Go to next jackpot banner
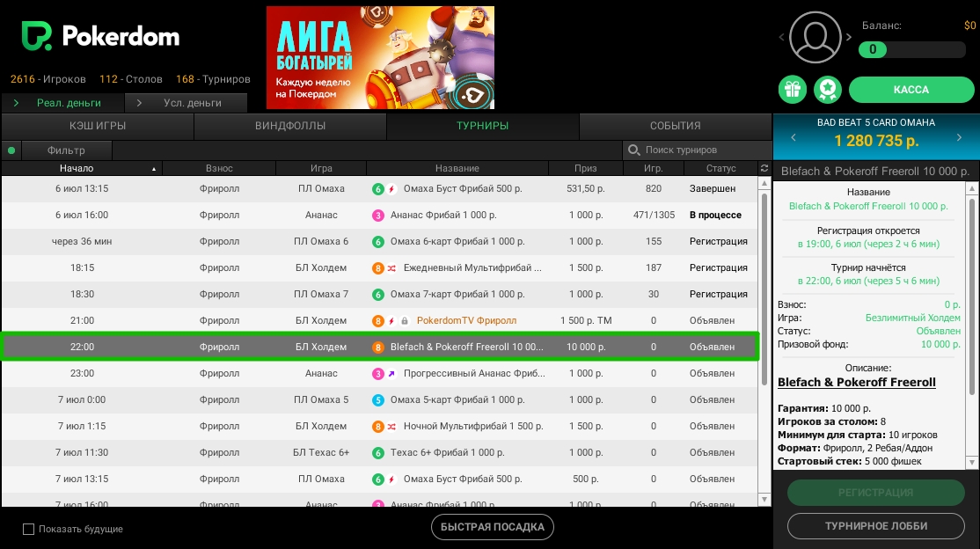This screenshot has height=549, width=980. [959, 137]
